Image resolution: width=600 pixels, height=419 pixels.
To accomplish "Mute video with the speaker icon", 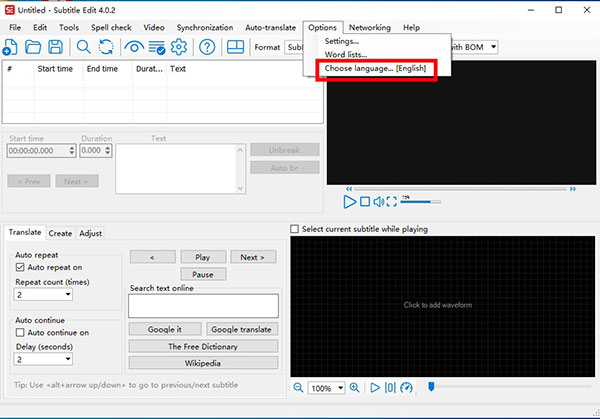I will pos(379,201).
